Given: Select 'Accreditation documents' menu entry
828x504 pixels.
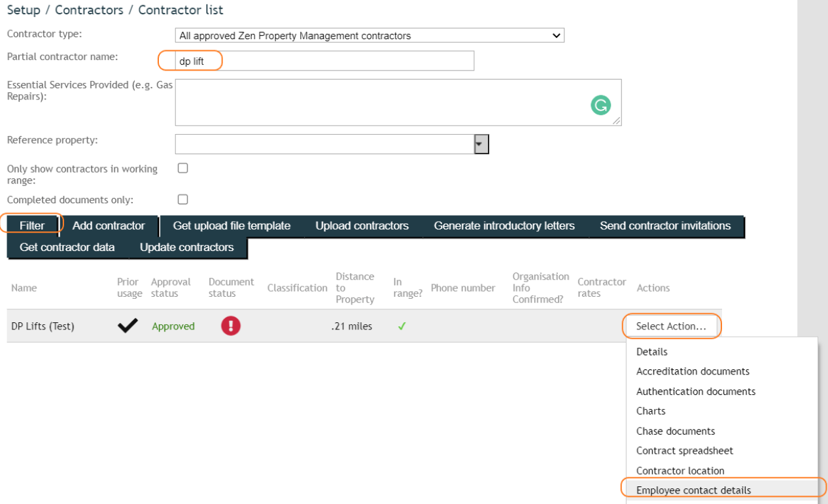Looking at the screenshot, I should click(693, 371).
